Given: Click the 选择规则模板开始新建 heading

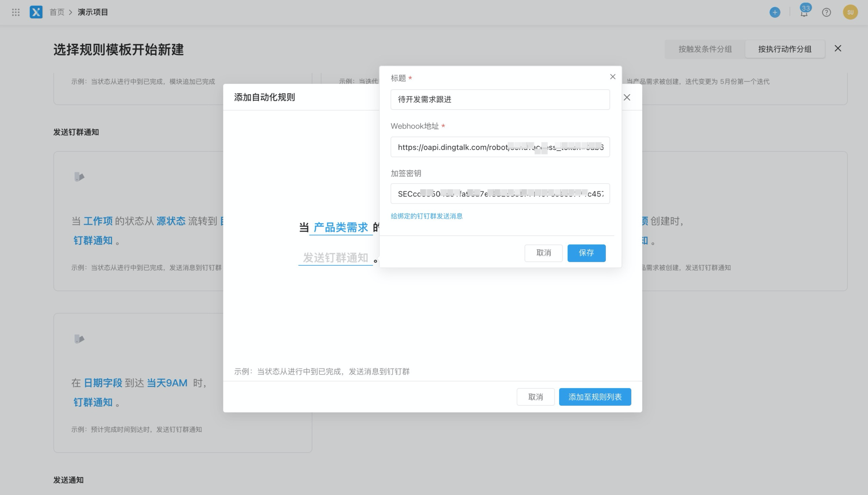Looking at the screenshot, I should tap(118, 50).
